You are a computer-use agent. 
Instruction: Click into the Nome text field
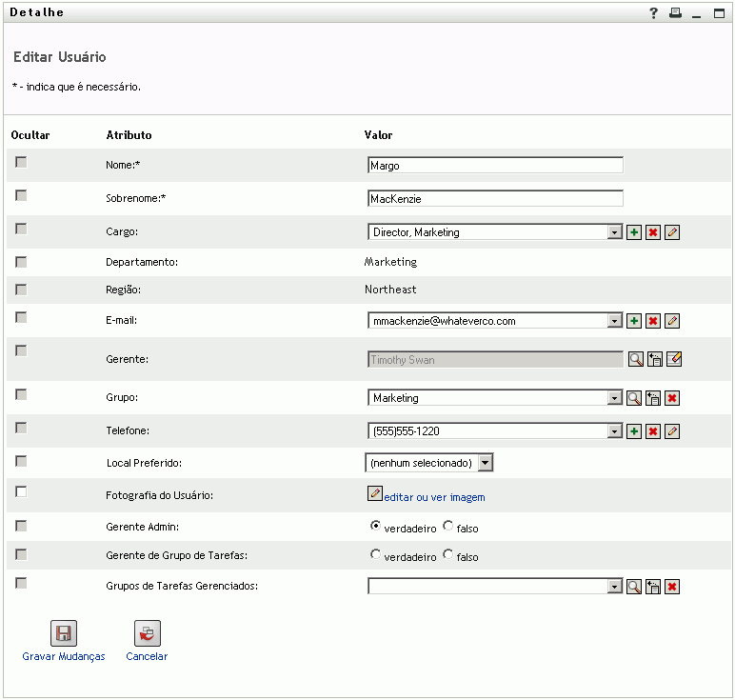tap(495, 166)
